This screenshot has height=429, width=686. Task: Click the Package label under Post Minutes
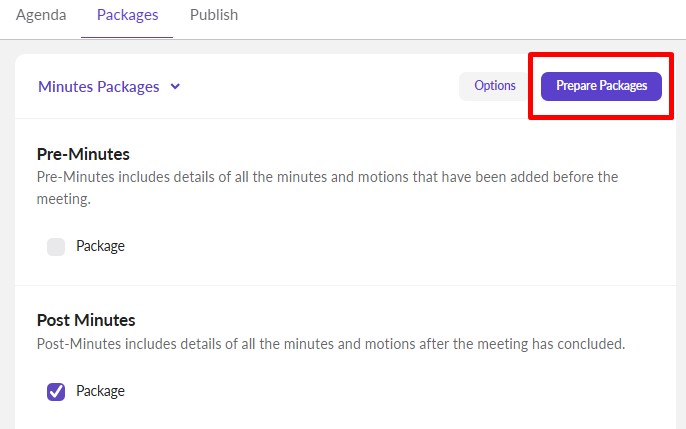click(x=100, y=391)
